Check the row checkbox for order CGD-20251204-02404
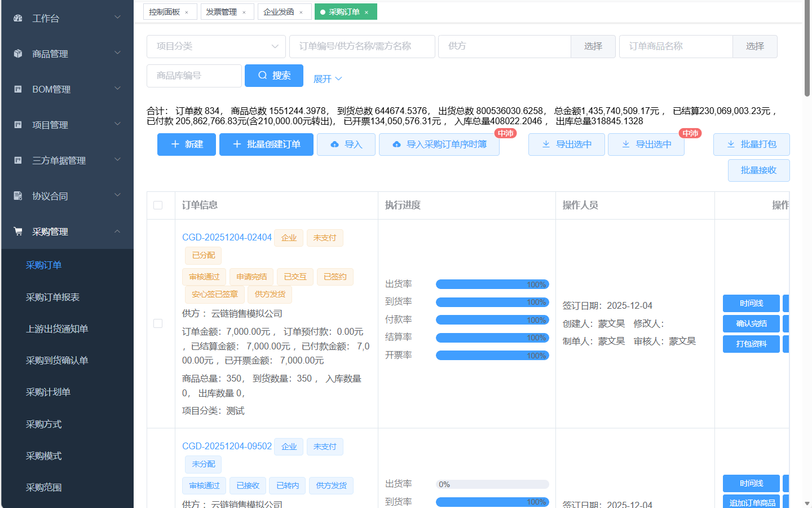 [x=158, y=323]
